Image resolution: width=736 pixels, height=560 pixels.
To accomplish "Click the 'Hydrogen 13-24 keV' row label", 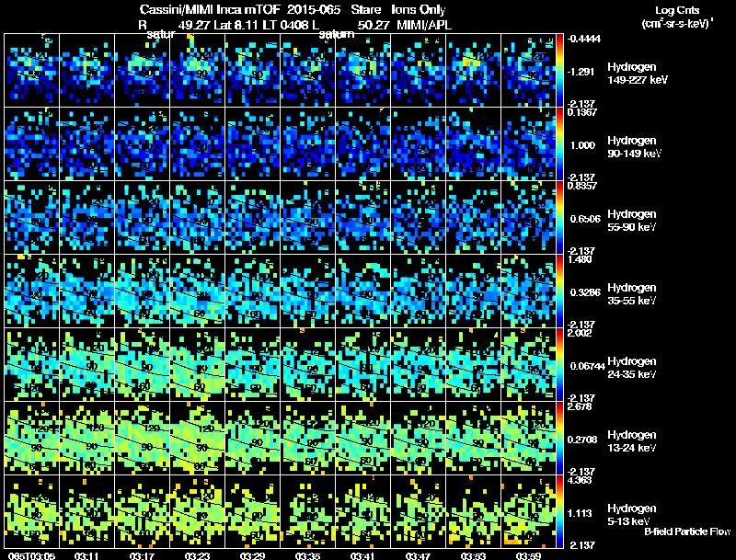I will click(x=632, y=441).
